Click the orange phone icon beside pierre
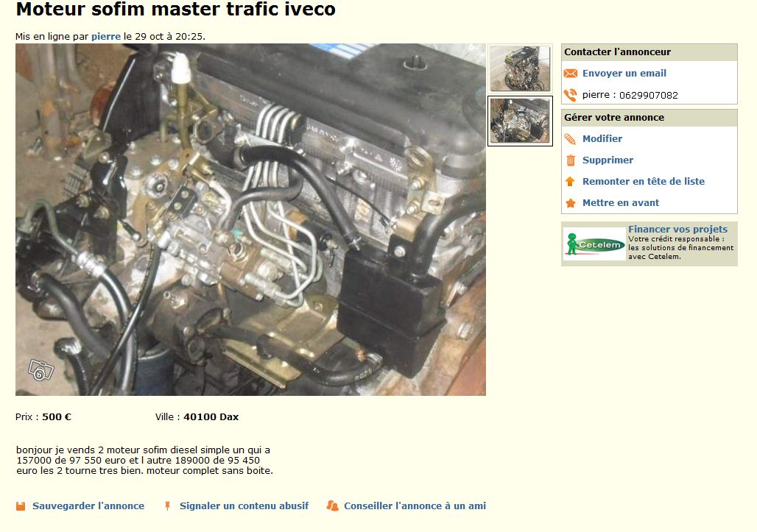The image size is (757, 532). (570, 95)
